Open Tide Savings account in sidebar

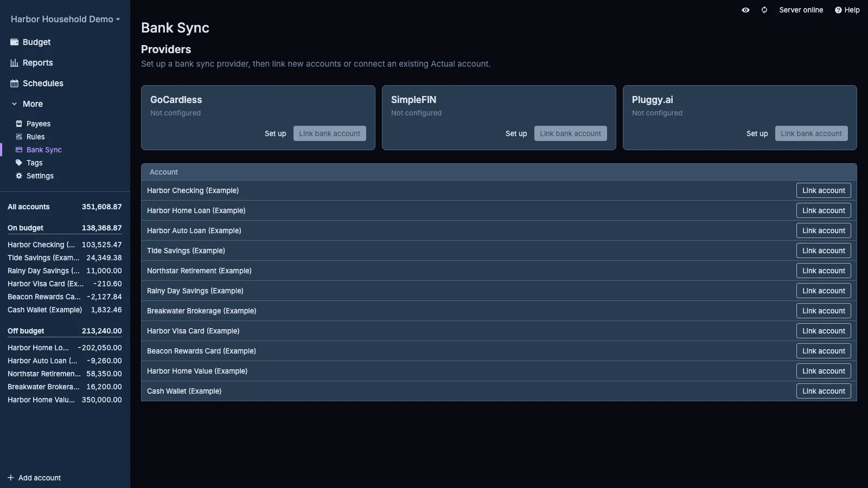tap(65, 258)
